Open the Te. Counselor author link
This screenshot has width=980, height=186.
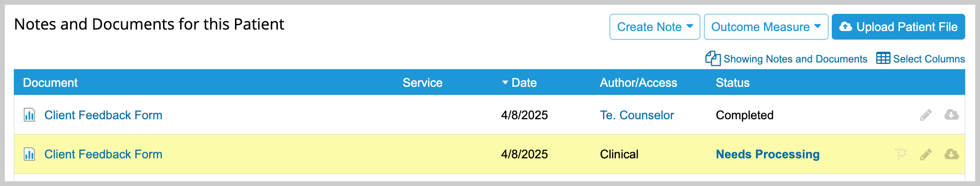637,115
